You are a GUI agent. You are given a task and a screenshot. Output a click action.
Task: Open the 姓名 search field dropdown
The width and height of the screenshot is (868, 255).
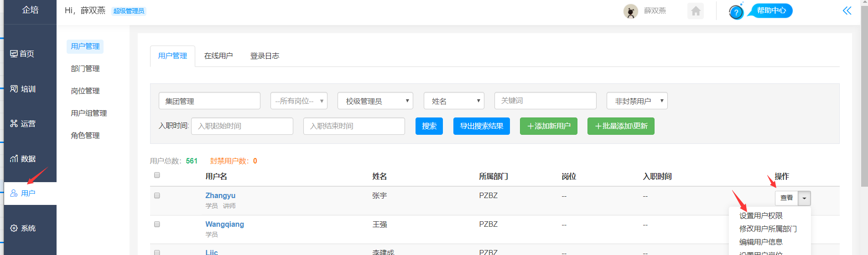pos(454,101)
